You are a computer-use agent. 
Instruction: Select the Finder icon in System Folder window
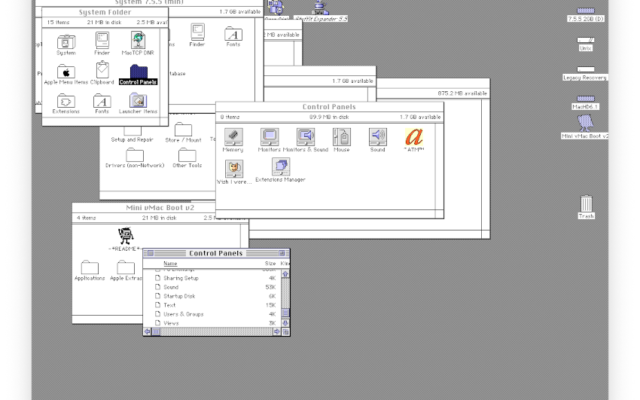tap(102, 41)
